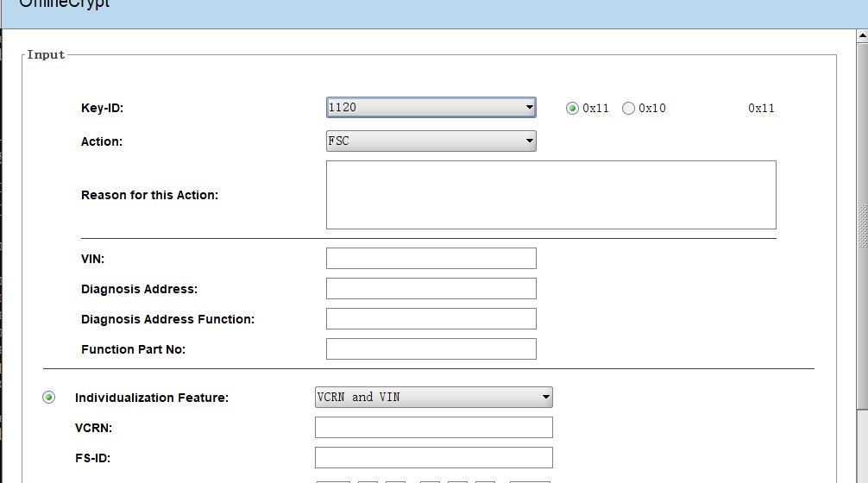This screenshot has height=483, width=868.
Task: Select the Diagnosis Address Function input
Action: [431, 319]
